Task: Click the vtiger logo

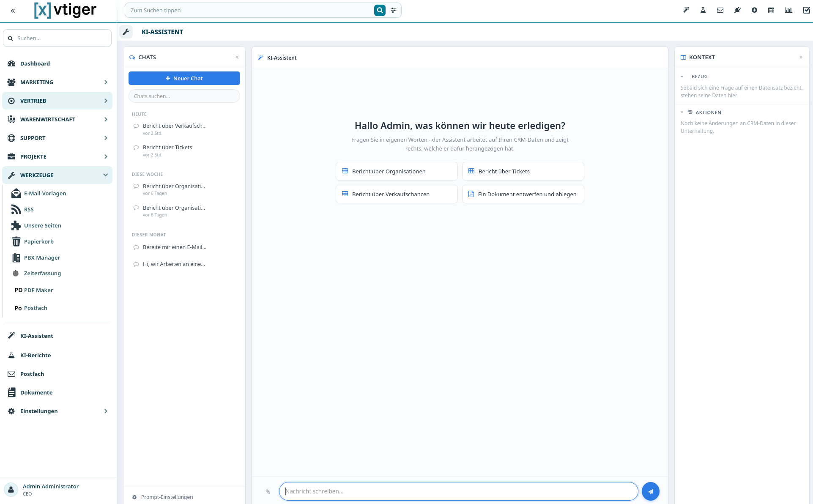Action: 65,10
